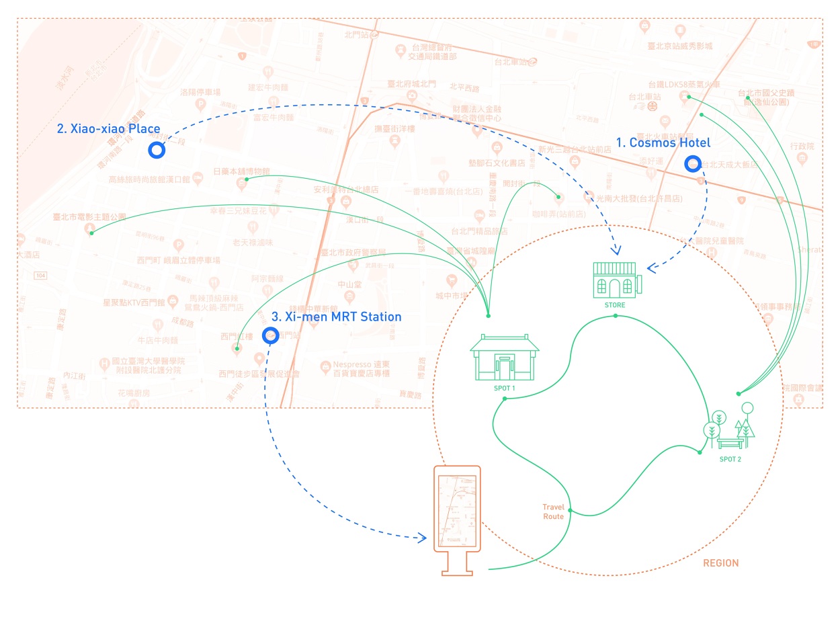Click the 104 road number badge
Screen dimensions: 840x619
point(42,276)
